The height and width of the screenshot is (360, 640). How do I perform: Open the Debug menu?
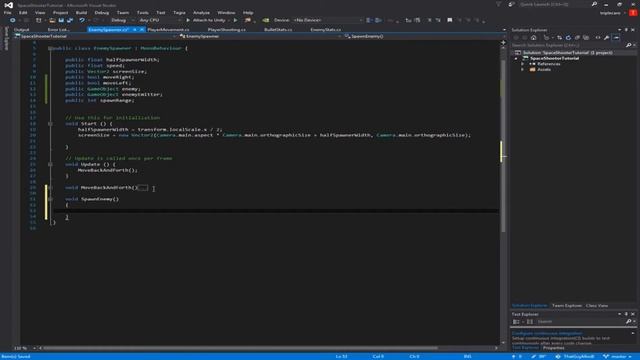102,13
